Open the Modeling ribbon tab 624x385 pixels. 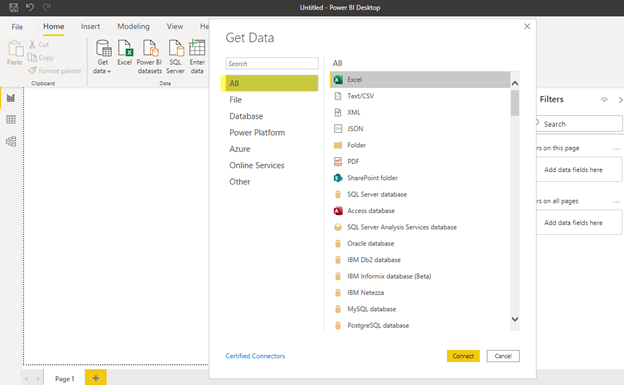(x=133, y=26)
